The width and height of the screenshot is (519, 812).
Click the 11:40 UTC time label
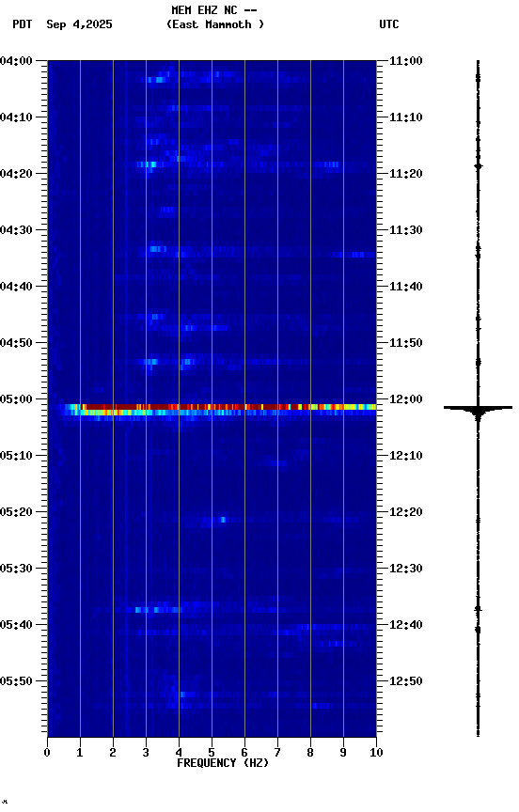click(x=406, y=287)
